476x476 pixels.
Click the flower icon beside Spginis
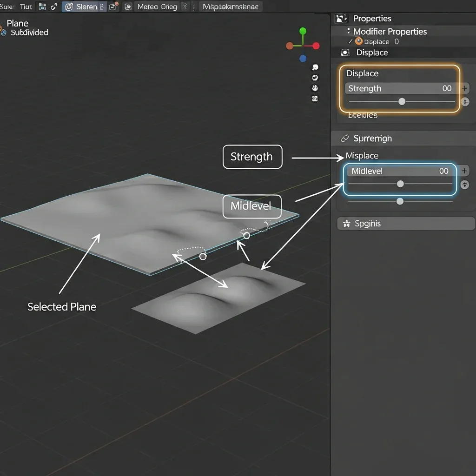coord(346,224)
